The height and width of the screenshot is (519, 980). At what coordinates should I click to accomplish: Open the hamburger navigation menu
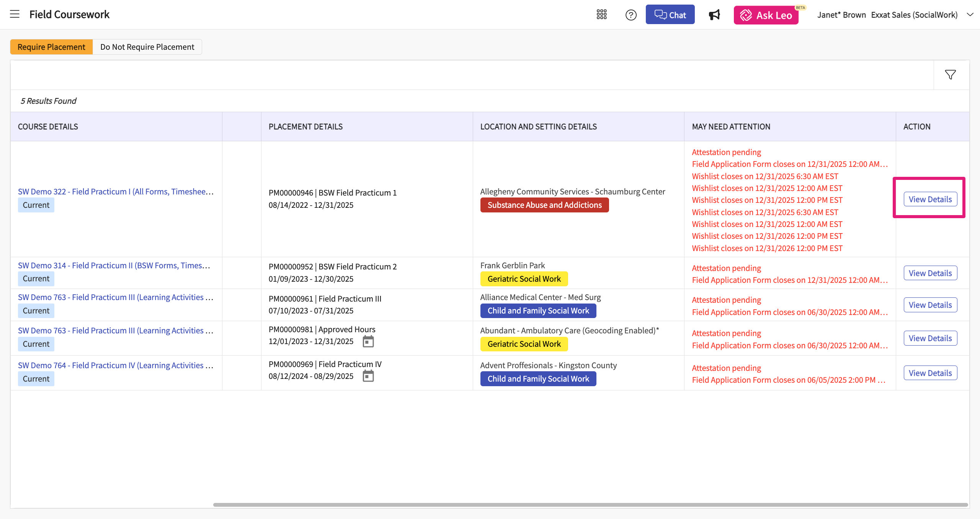15,15
